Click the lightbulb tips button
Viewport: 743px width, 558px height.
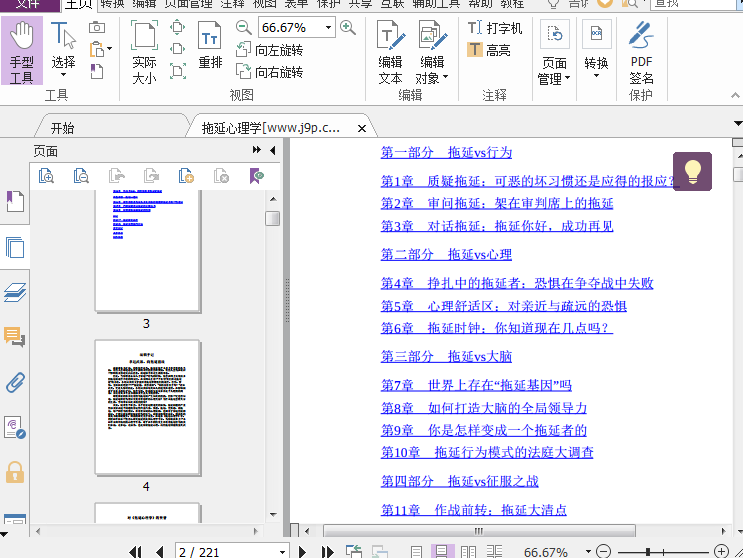[x=692, y=171]
